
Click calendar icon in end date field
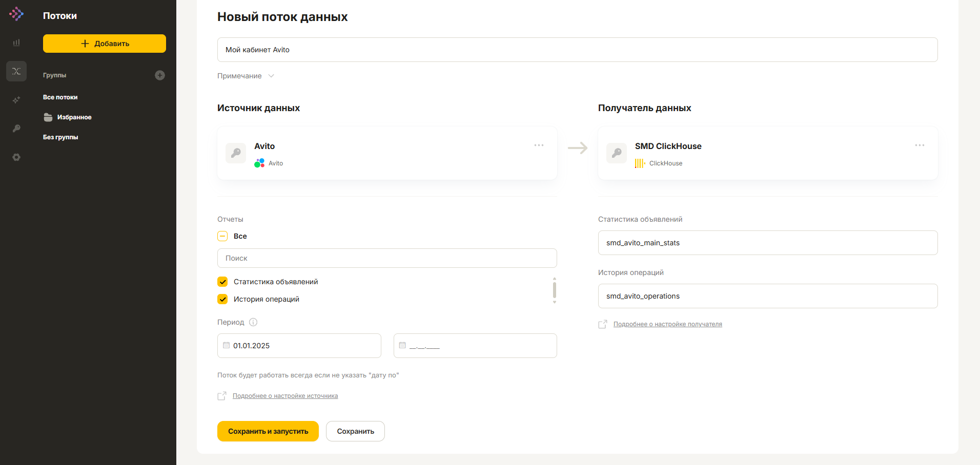pyautogui.click(x=402, y=345)
